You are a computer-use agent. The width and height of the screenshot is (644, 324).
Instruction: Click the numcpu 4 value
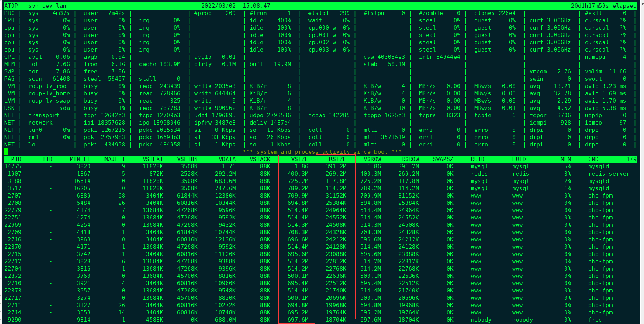tap(606, 57)
